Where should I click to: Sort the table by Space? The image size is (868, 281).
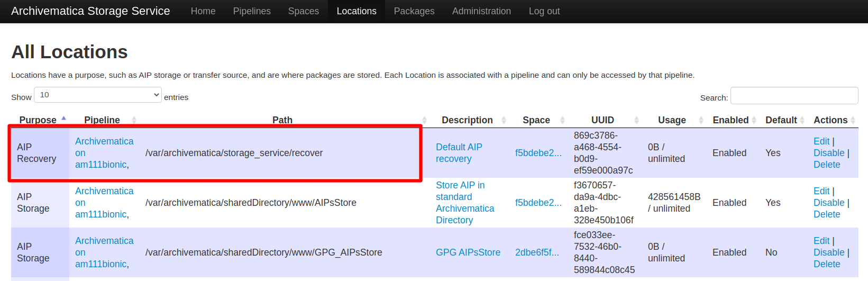click(562, 120)
